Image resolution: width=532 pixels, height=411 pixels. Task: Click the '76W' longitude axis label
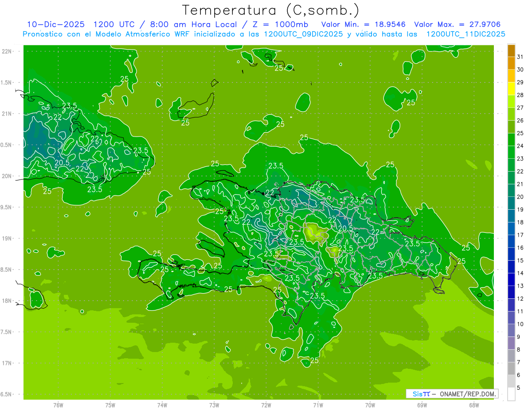(x=58, y=405)
